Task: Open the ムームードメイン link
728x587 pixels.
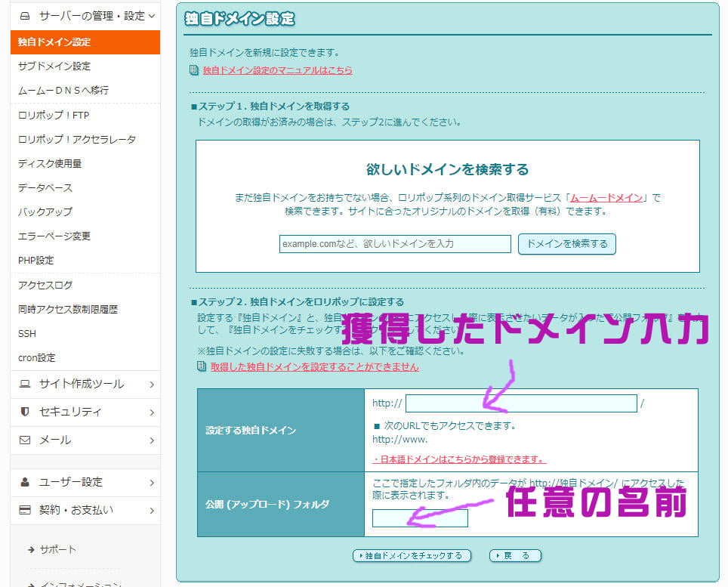Action: (606, 198)
